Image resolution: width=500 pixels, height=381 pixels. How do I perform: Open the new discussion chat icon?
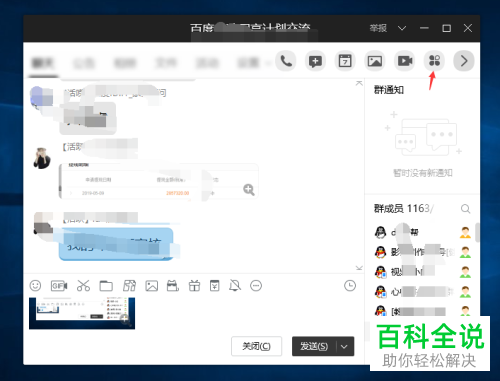[x=315, y=61]
